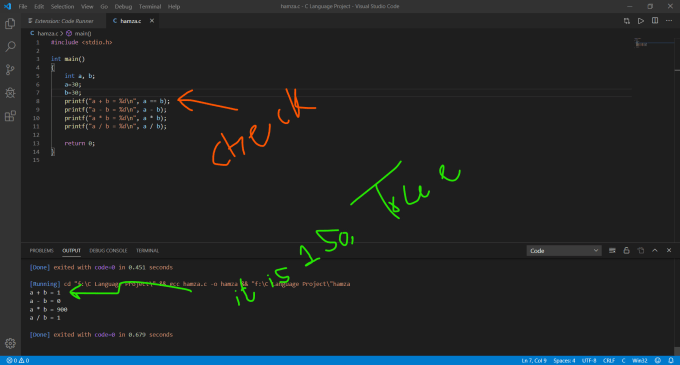Open the Go menu
The height and width of the screenshot is (365, 680).
[x=104, y=7]
